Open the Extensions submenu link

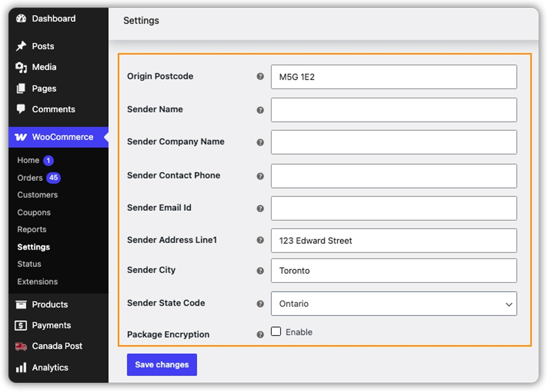tap(37, 281)
